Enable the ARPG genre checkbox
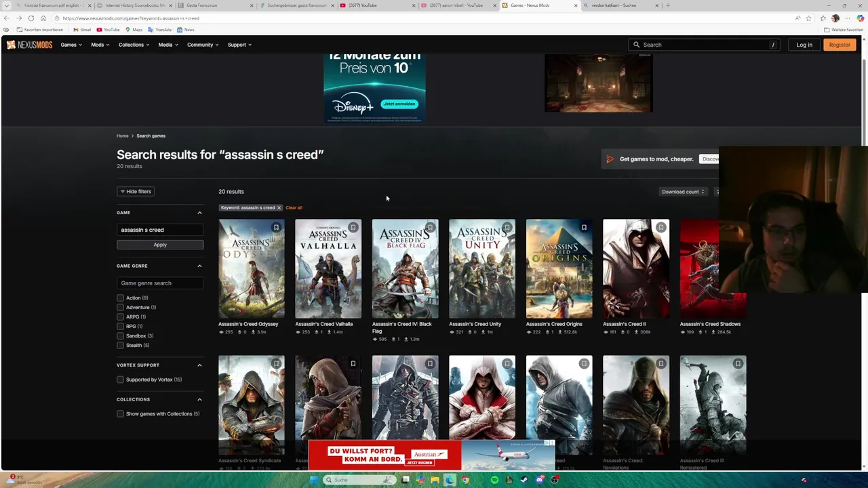The image size is (868, 488). (120, 317)
